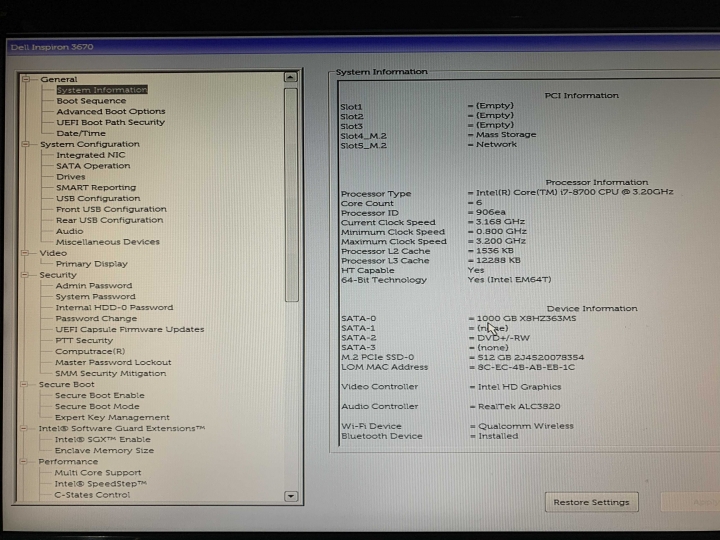Click the Video Controller Intel HD Graphics value
The width and height of the screenshot is (720, 540).
(519, 387)
